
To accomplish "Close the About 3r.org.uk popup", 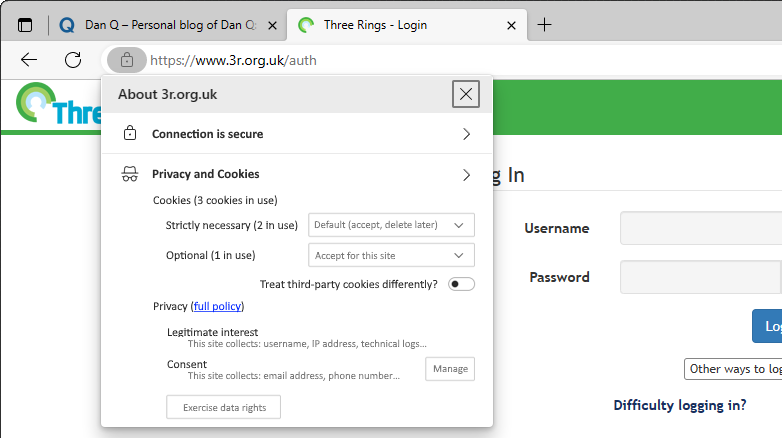I will tap(466, 94).
